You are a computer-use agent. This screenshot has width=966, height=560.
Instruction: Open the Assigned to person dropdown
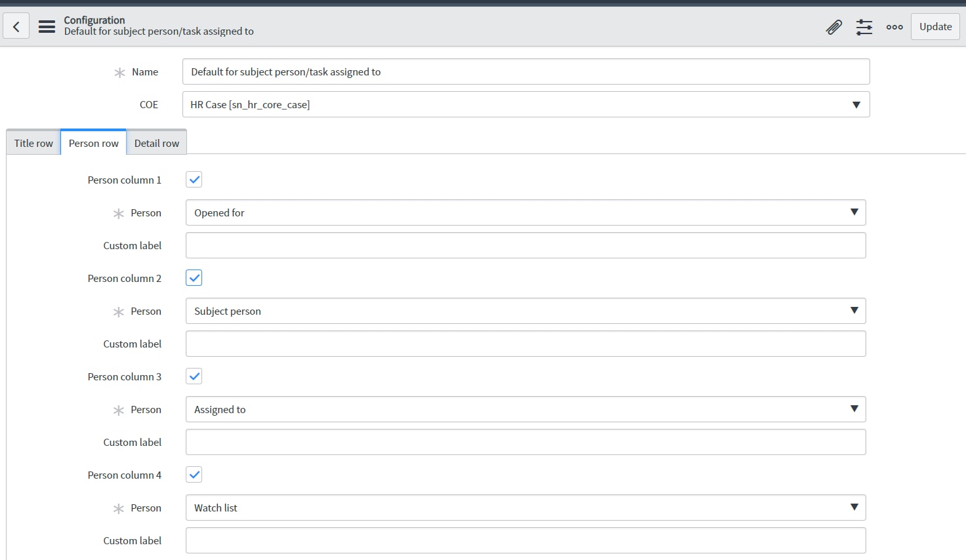[526, 409]
